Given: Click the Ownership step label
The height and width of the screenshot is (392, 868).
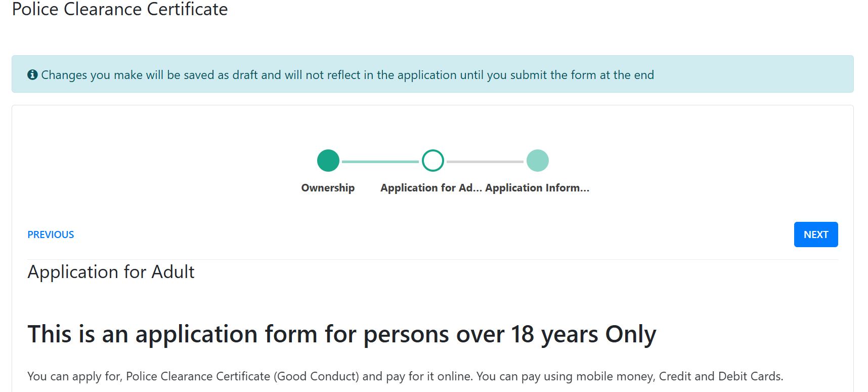Looking at the screenshot, I should [x=328, y=187].
